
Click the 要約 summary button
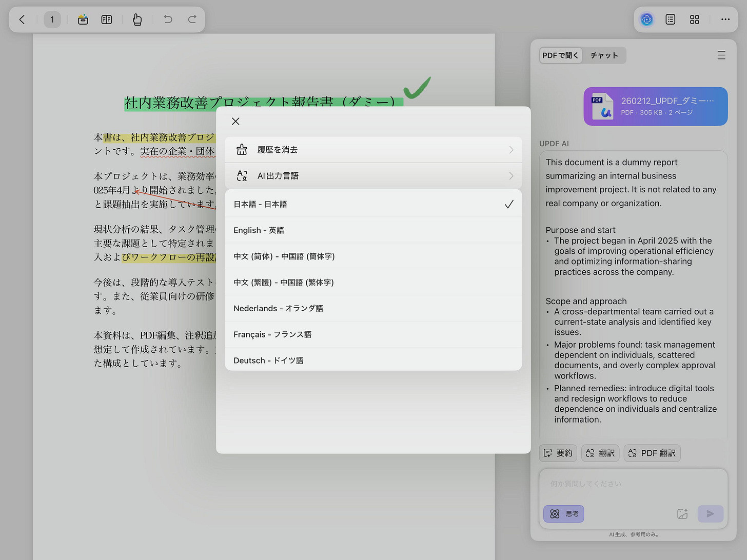coord(558,453)
